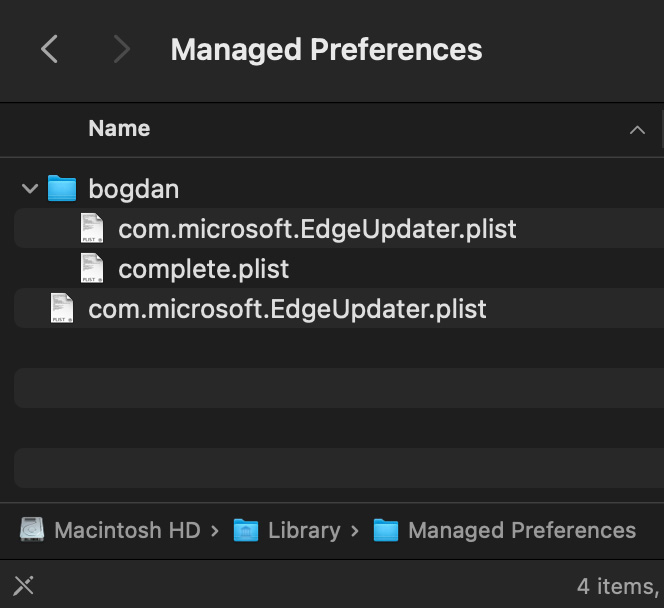Select the bogdan folder name
Image resolution: width=664 pixels, height=608 pixels.
click(133, 188)
